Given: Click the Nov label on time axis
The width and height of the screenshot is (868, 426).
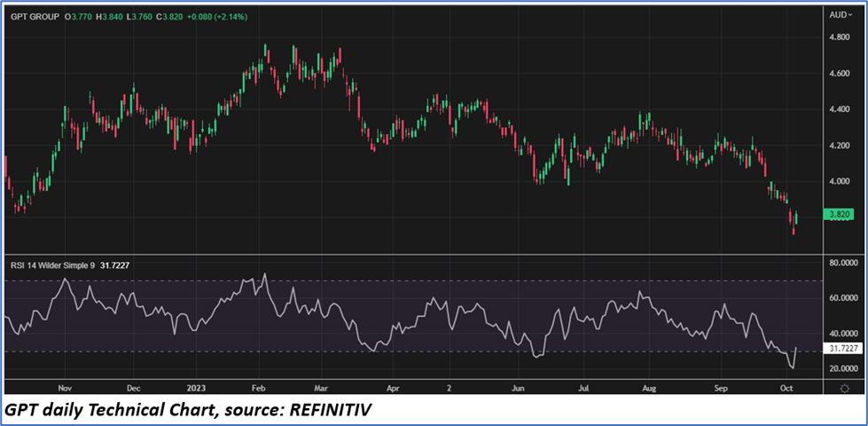Looking at the screenshot, I should point(66,389).
